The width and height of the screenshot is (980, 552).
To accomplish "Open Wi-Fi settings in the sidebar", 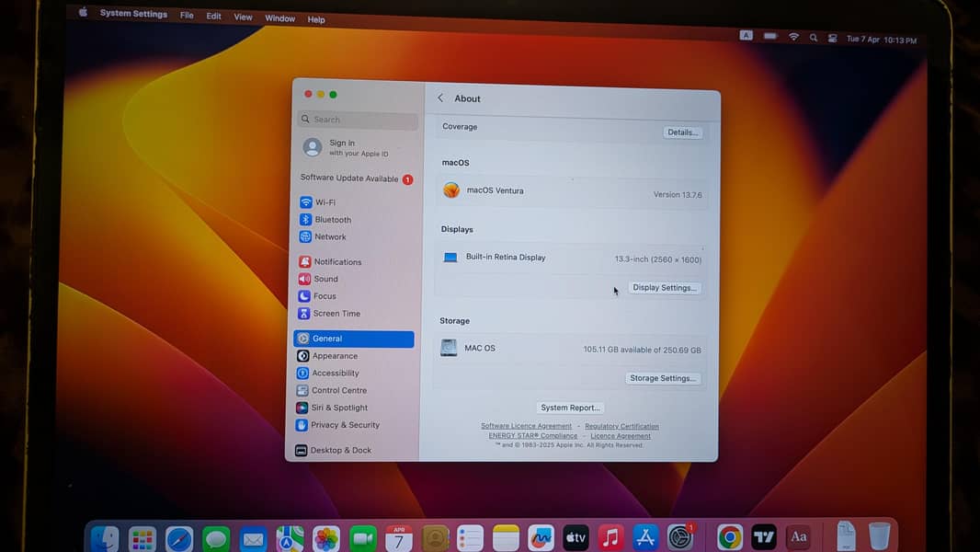I will 324,201.
